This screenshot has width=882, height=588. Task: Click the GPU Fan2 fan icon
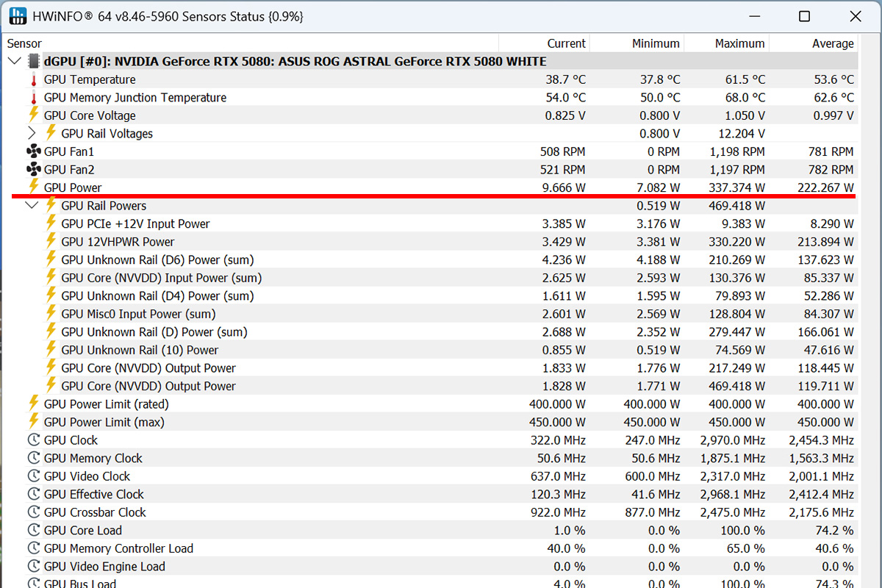pyautogui.click(x=33, y=170)
